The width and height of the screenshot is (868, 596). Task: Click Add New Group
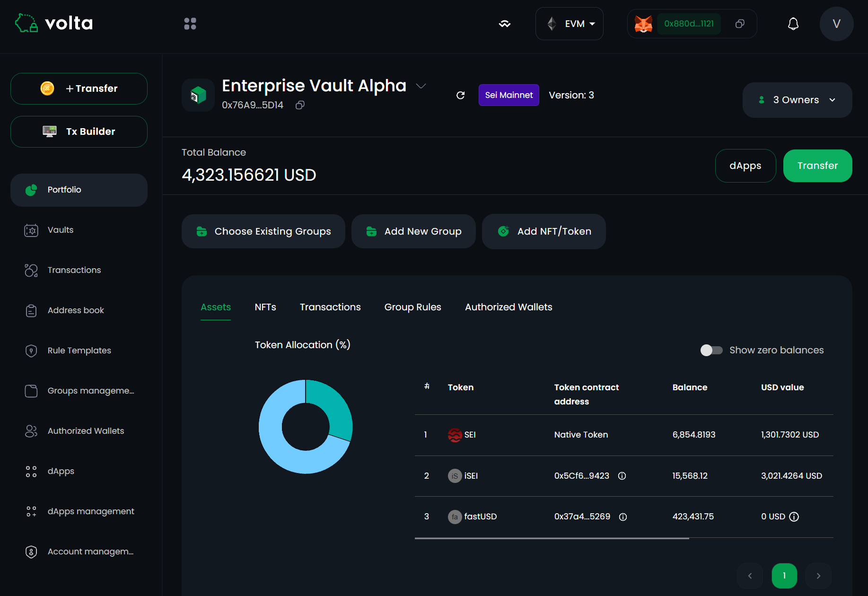coord(413,231)
